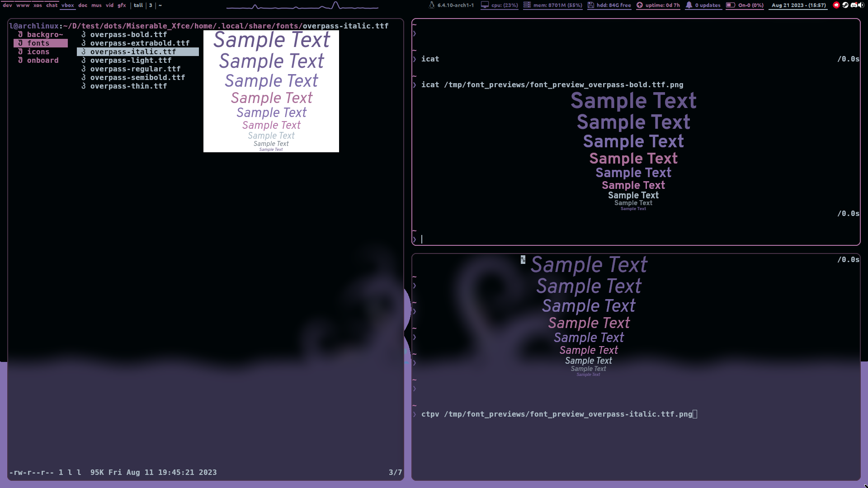868x488 pixels.
Task: Switch to the dev workspace
Action: 7,5
